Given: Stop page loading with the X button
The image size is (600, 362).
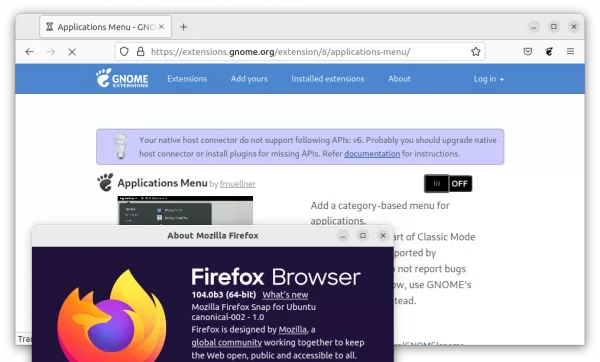Looking at the screenshot, I should [72, 52].
